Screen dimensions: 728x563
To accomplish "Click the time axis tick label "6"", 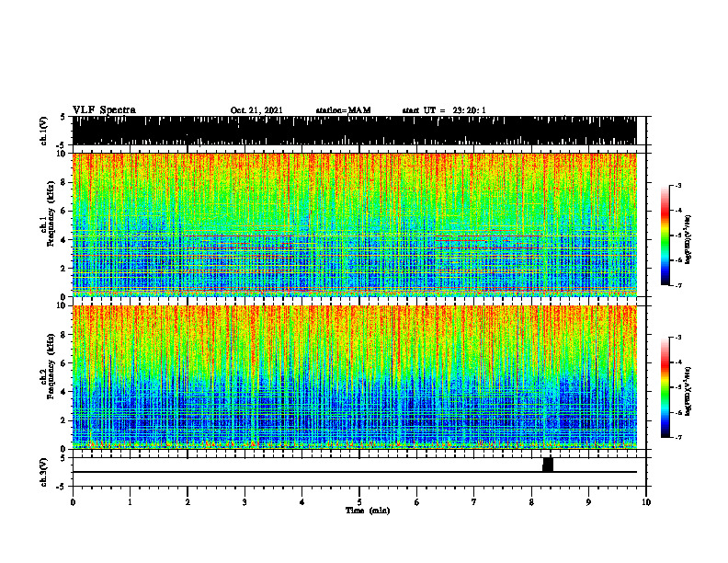I will click(x=417, y=502).
